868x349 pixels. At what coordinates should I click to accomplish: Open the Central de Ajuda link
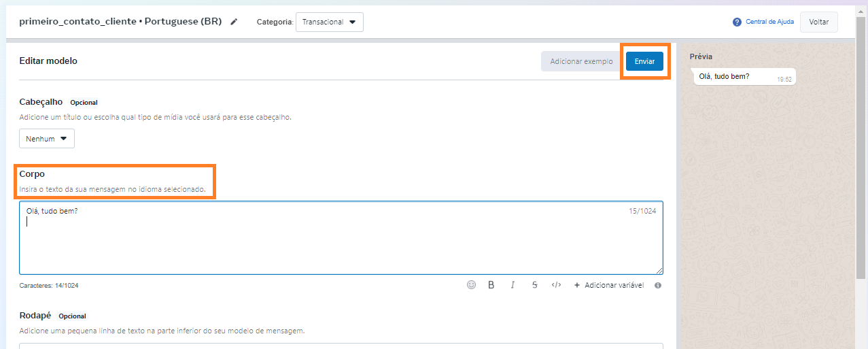[x=769, y=22]
